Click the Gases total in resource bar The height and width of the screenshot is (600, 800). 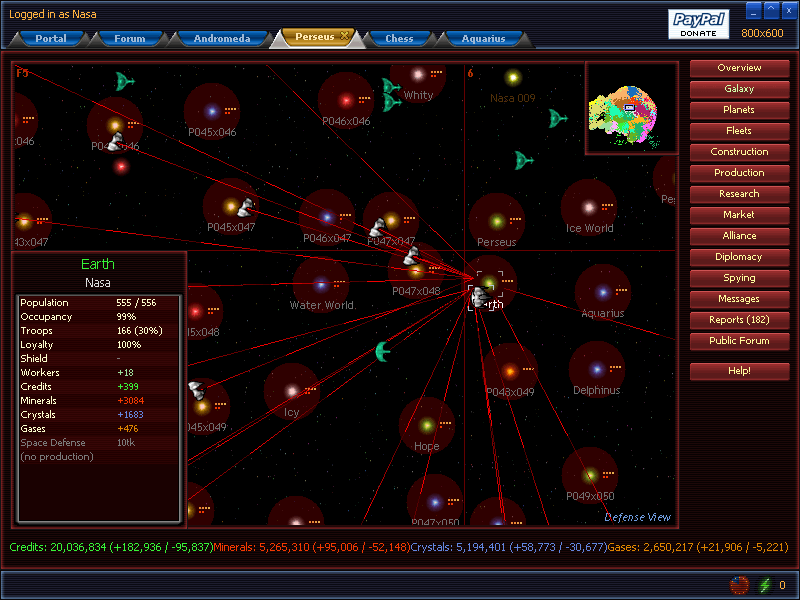coord(698,547)
